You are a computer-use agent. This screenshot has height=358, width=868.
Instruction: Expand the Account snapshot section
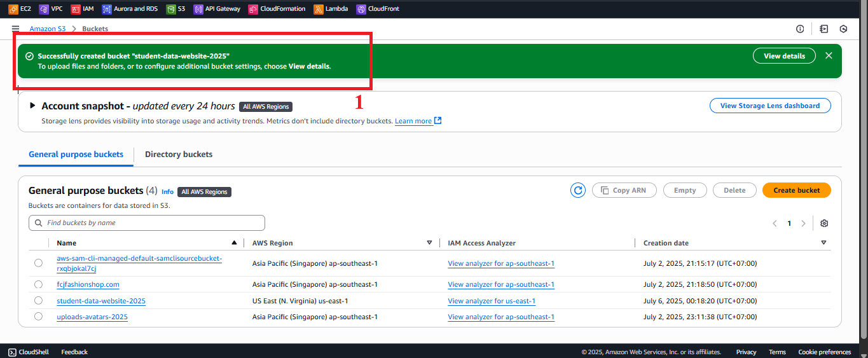click(33, 106)
